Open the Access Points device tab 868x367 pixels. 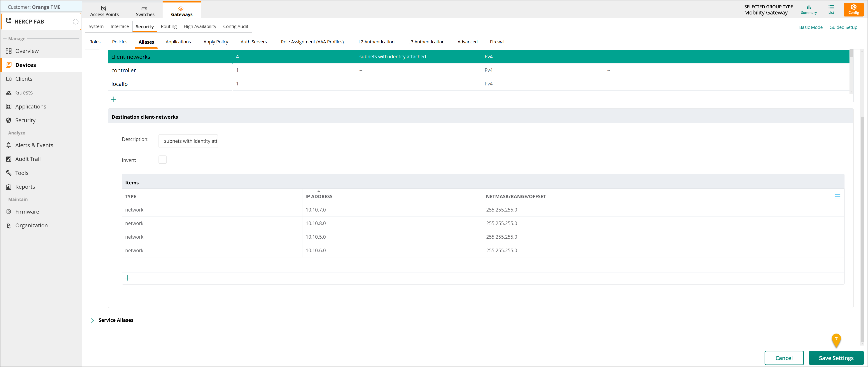104,11
